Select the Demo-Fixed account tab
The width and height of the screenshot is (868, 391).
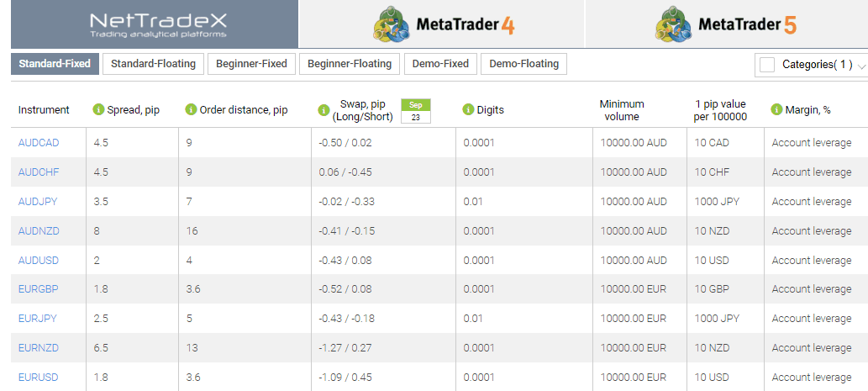pos(440,64)
